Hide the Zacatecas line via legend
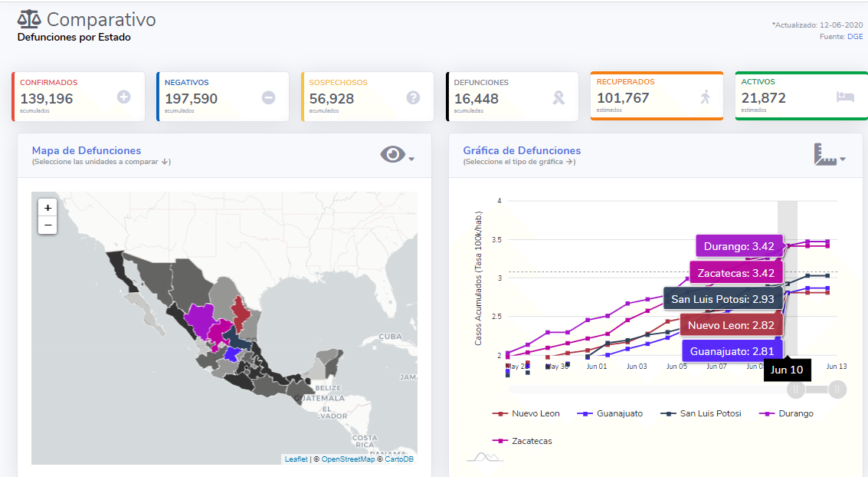This screenshot has width=868, height=477. (x=522, y=441)
